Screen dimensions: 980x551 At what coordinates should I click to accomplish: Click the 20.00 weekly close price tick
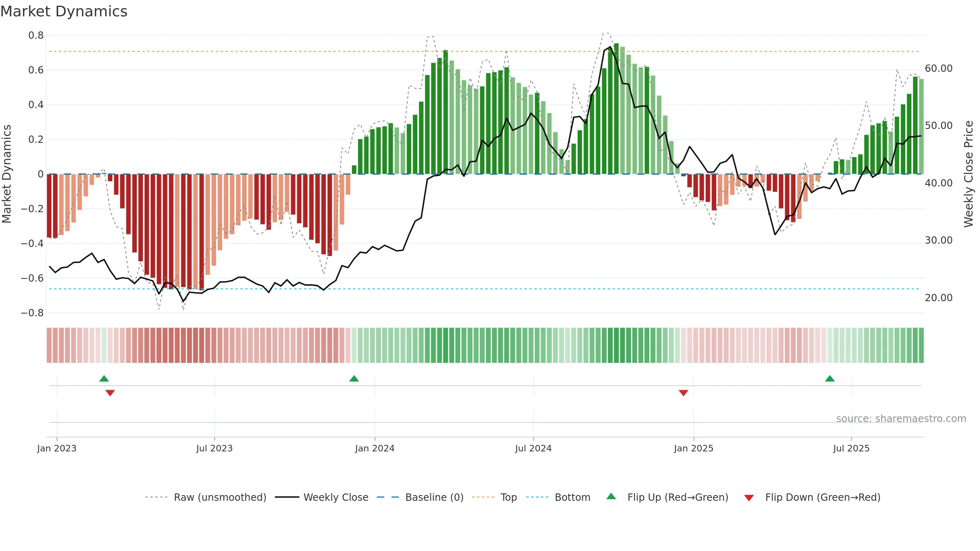[x=939, y=298]
